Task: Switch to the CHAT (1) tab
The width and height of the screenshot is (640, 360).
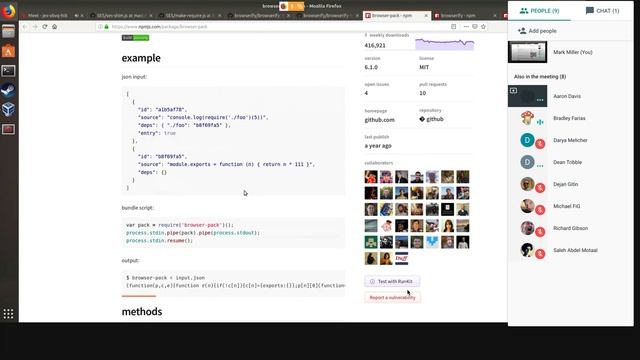Action: 602,11
